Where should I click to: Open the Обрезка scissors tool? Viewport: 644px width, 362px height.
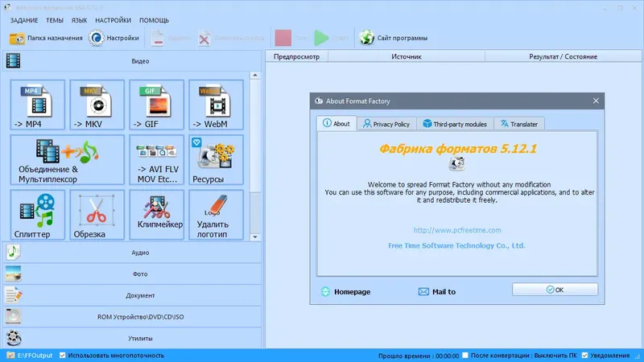point(97,215)
